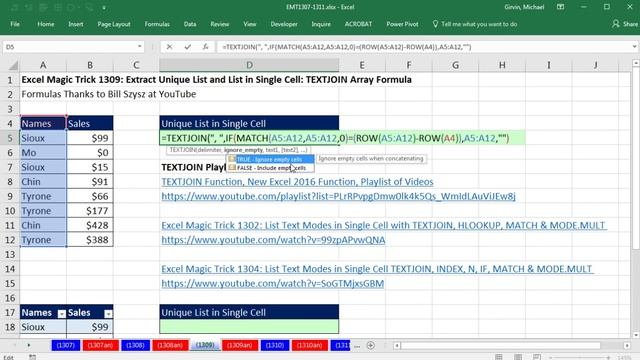Click the Share person icon
This screenshot has width=640, height=360.
(616, 24)
